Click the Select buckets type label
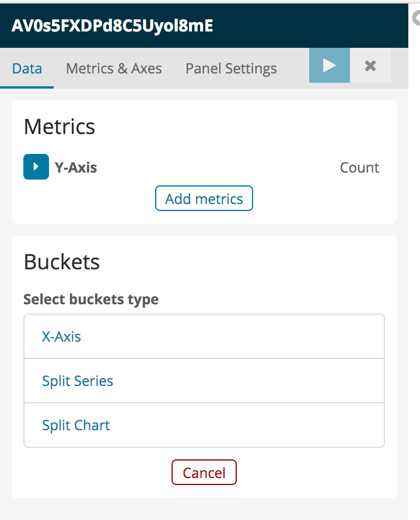 [91, 300]
